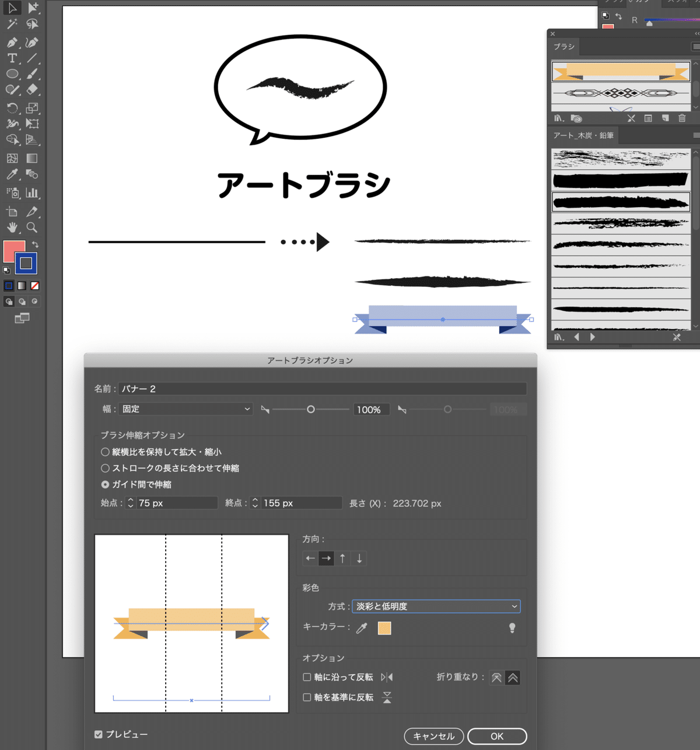Viewport: 700px width, 750px height.
Task: Select the Type tool
Action: click(11, 58)
